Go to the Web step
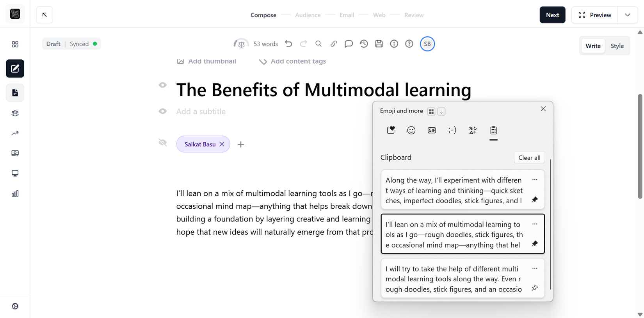Screen dimensions: 644x318 pyautogui.click(x=379, y=15)
